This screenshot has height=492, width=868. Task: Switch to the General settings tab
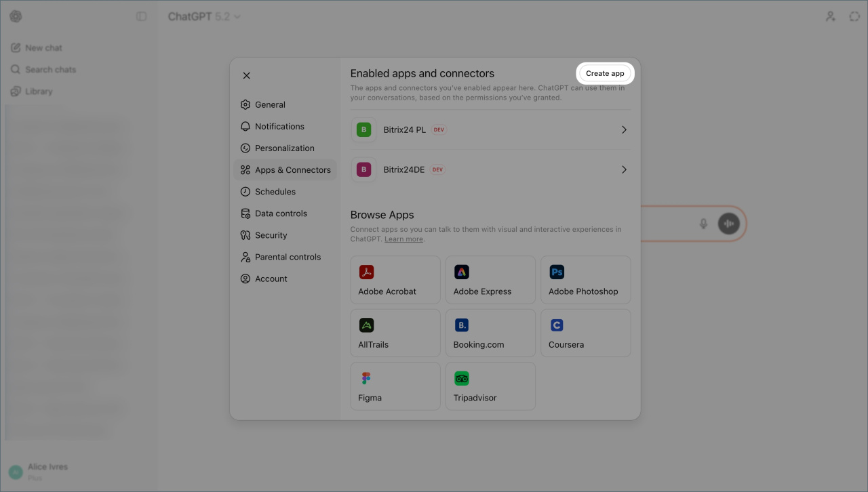[x=270, y=105]
